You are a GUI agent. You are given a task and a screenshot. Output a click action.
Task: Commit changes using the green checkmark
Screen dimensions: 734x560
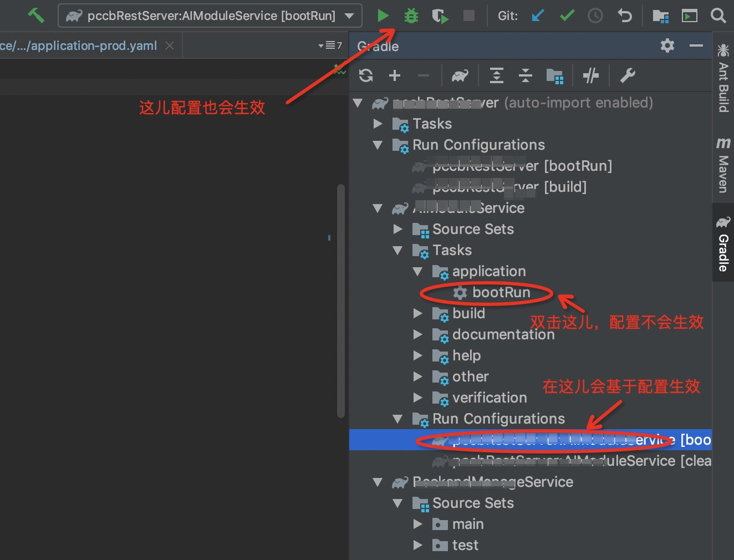(567, 16)
